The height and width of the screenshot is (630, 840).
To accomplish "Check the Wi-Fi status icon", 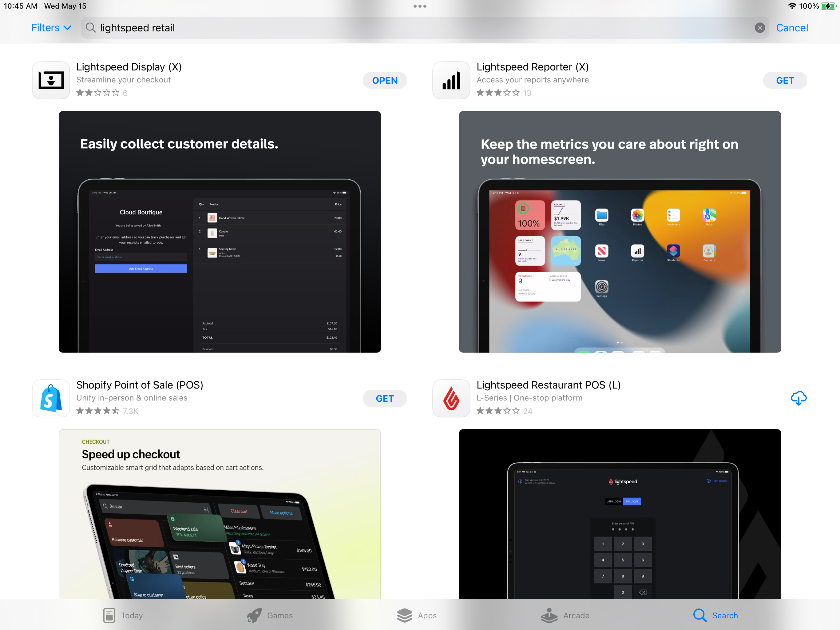I will (x=792, y=6).
